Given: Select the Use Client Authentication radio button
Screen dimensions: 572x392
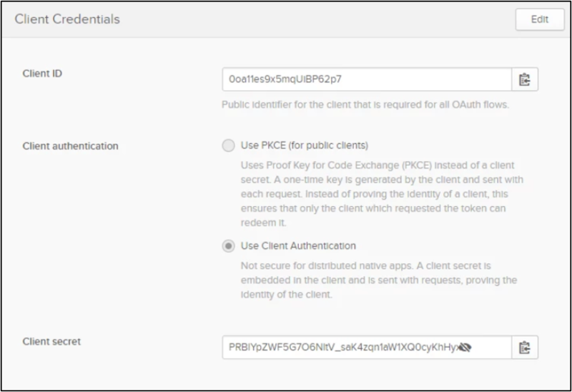Looking at the screenshot, I should tap(228, 246).
